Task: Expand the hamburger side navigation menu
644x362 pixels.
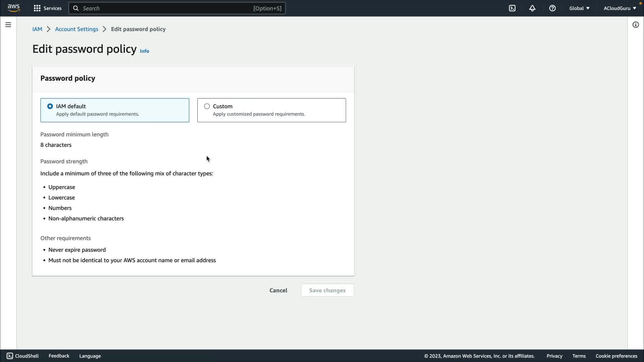Action: (8, 25)
